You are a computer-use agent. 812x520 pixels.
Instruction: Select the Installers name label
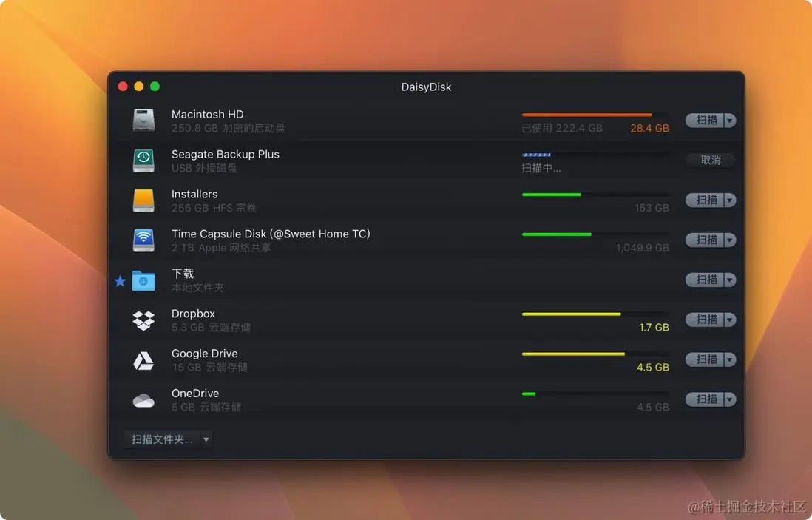click(x=194, y=194)
